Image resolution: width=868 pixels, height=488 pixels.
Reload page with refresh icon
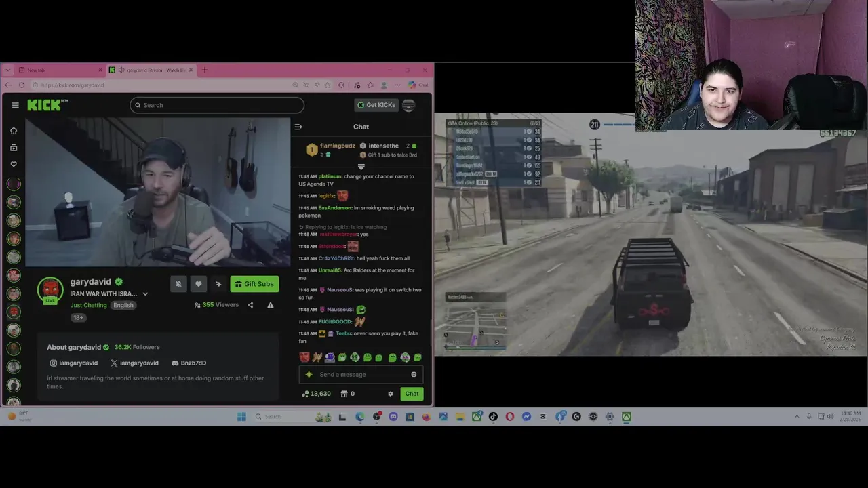coord(22,85)
